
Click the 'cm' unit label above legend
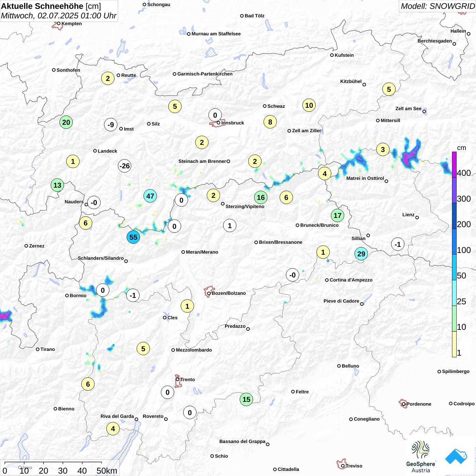(461, 148)
